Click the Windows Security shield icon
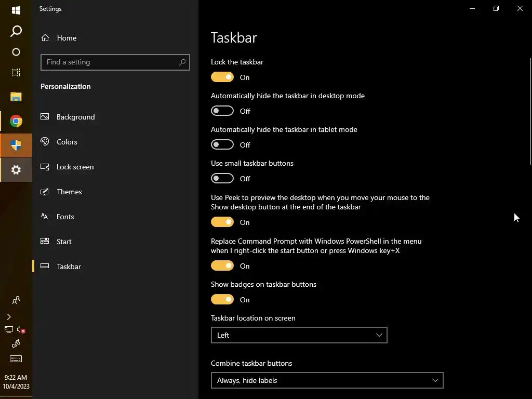532x399 pixels. point(16,145)
